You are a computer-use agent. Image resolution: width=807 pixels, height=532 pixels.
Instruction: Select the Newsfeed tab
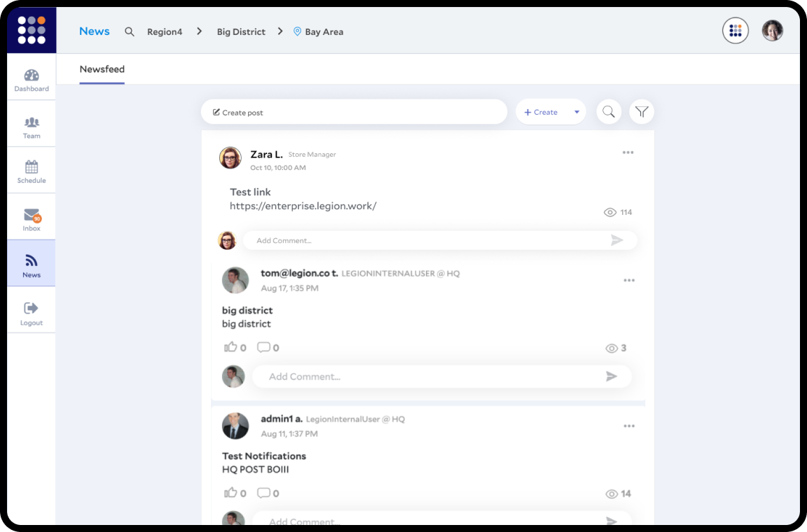pos(102,69)
